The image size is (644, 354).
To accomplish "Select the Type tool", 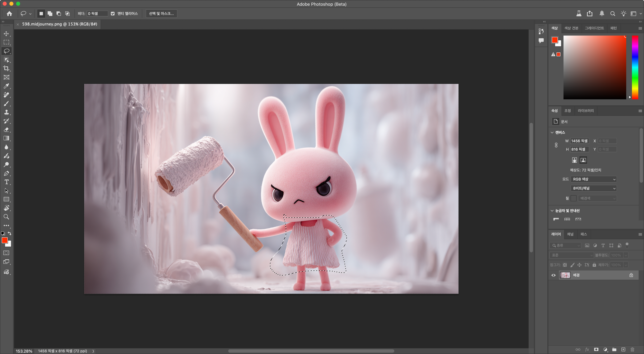I will click(6, 182).
